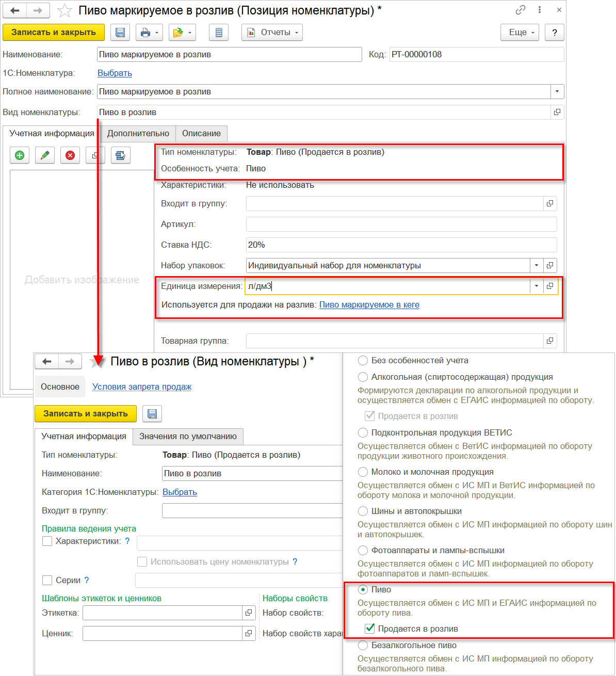Open the Еще menu
The image size is (616, 676).
click(x=520, y=32)
